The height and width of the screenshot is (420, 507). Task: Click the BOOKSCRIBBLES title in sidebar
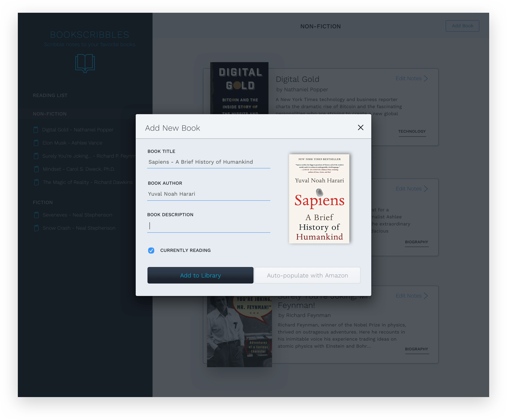point(89,34)
